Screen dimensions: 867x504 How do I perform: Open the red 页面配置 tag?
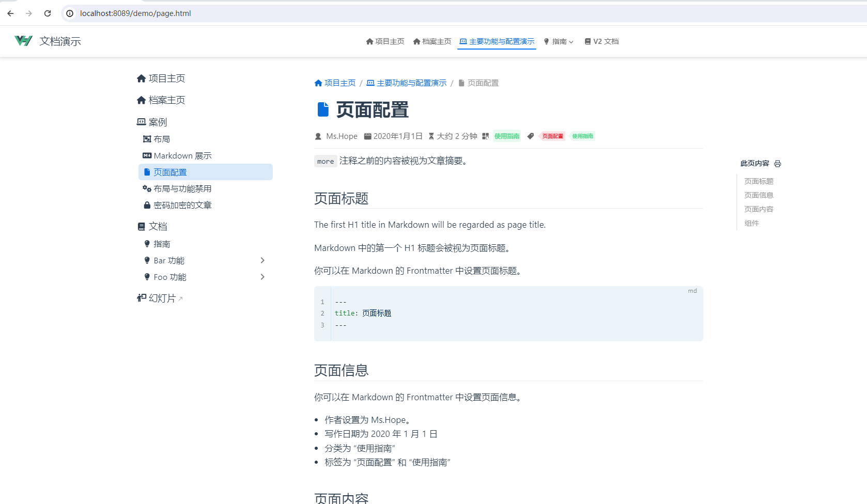[552, 136]
